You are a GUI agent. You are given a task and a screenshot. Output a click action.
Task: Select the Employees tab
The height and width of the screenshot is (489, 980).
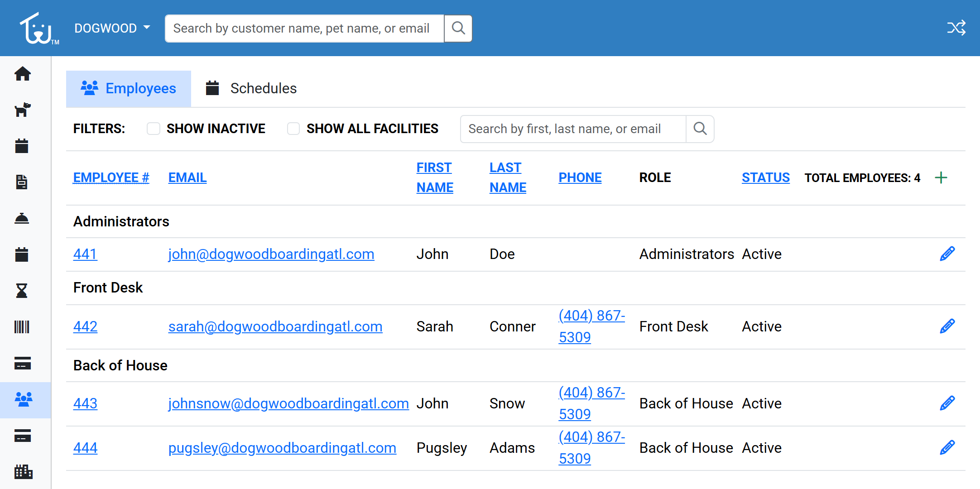click(129, 88)
